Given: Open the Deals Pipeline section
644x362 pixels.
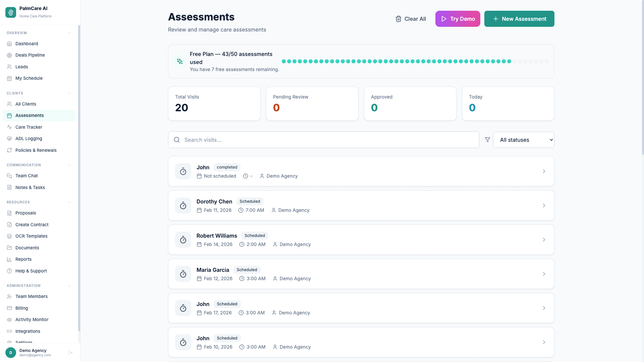Looking at the screenshot, I should [x=30, y=55].
